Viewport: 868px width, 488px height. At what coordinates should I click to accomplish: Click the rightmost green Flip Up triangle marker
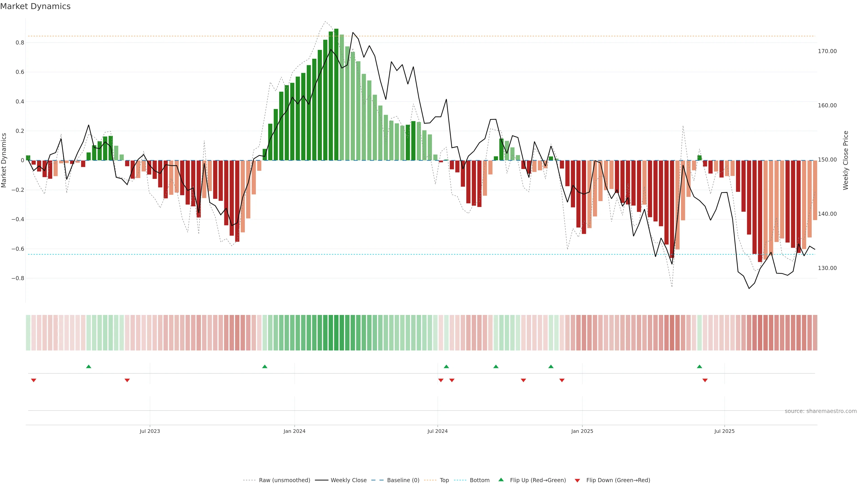click(x=700, y=366)
